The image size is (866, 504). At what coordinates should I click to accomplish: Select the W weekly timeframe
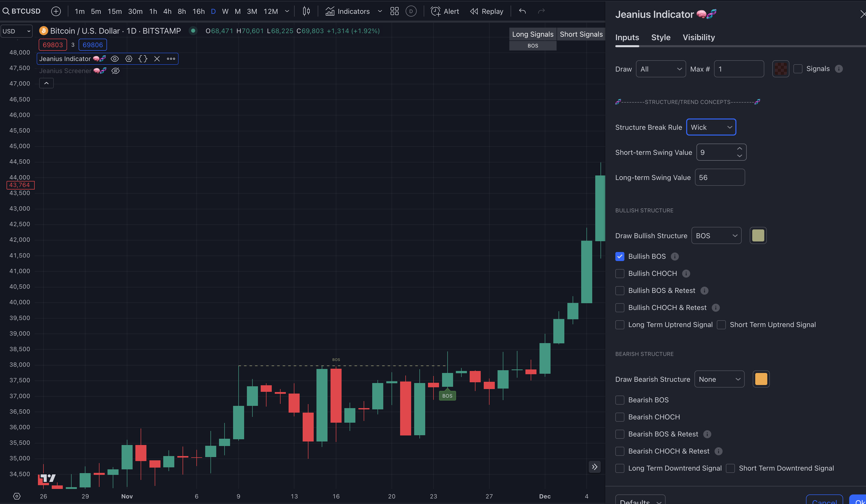[x=225, y=11]
